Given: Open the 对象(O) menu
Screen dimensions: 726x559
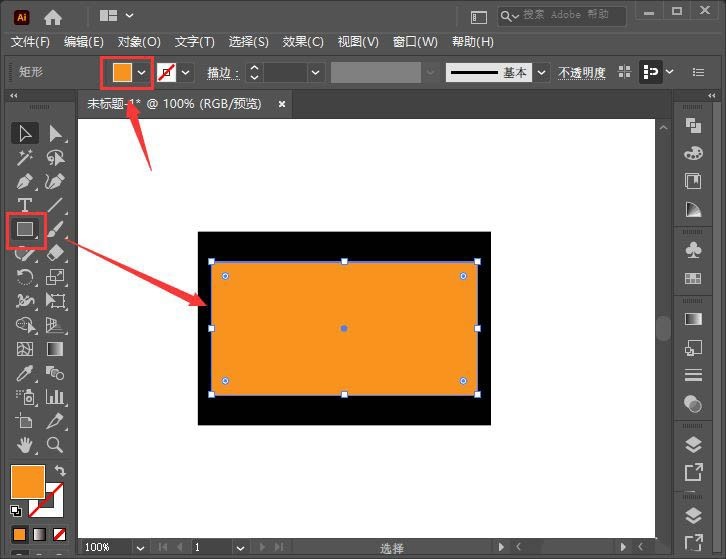Looking at the screenshot, I should (x=139, y=42).
